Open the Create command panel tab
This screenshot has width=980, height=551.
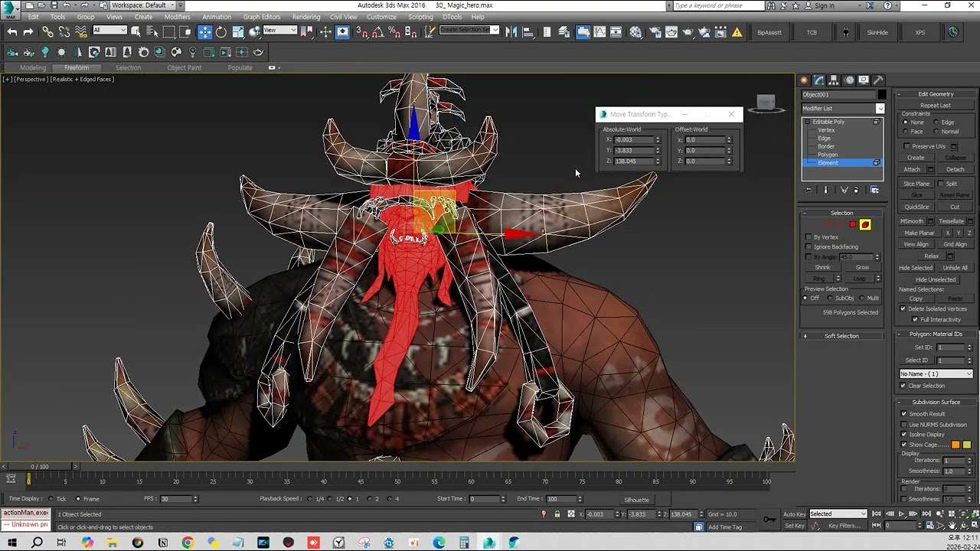coord(804,80)
